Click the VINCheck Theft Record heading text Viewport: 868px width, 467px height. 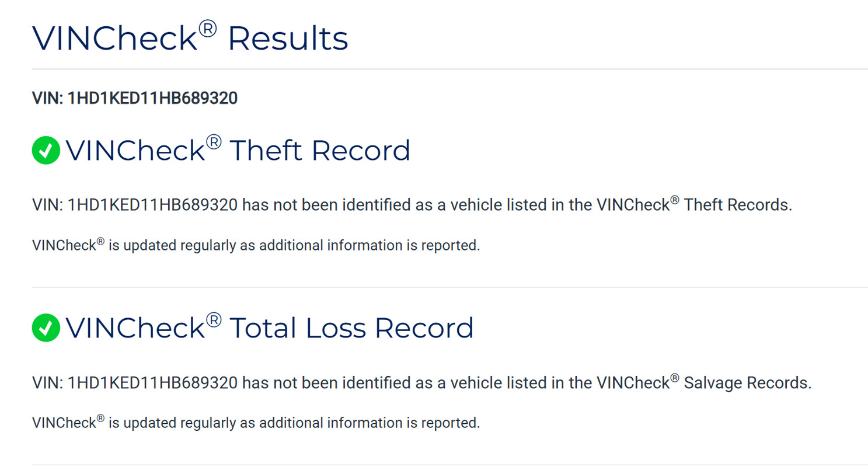[x=238, y=151]
